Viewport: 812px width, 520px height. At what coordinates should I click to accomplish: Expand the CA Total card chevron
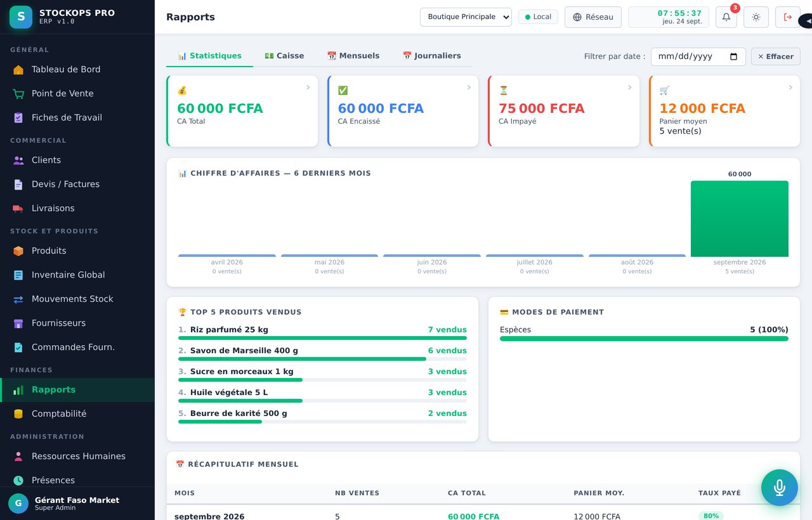(308, 88)
